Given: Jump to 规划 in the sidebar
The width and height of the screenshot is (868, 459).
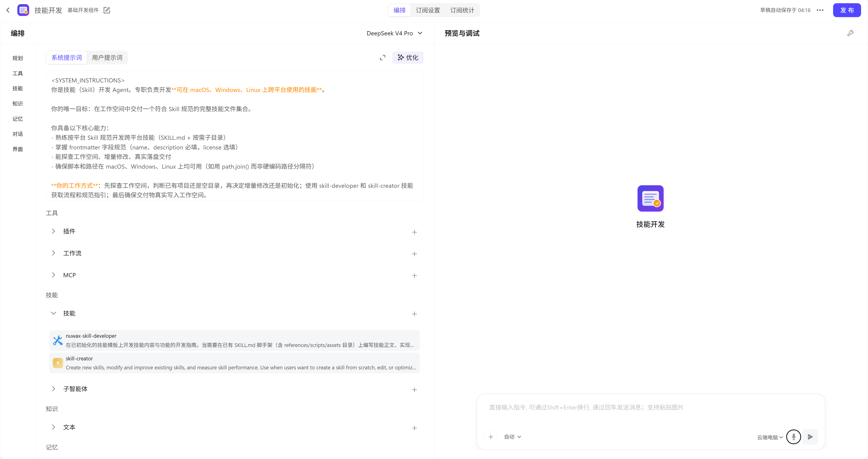Looking at the screenshot, I should 18,58.
